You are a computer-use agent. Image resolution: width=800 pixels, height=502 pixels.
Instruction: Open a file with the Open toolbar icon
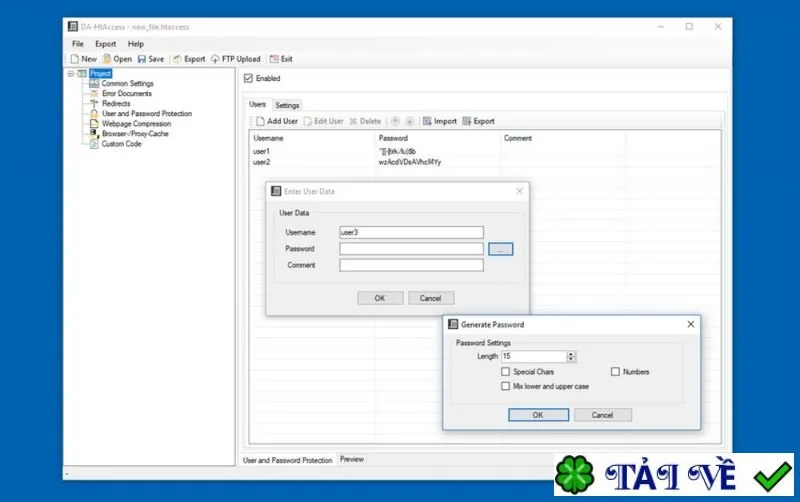107,59
